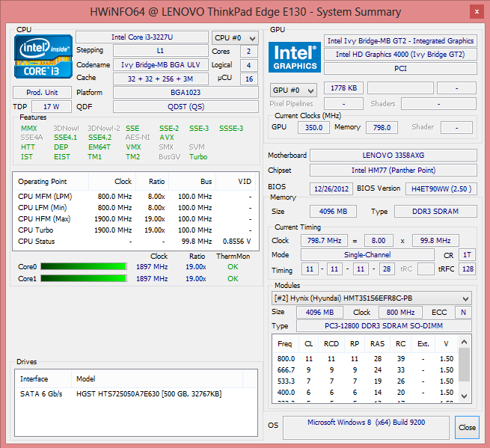
Task: Click the GPU PCI bus field
Action: pyautogui.click(x=401, y=68)
